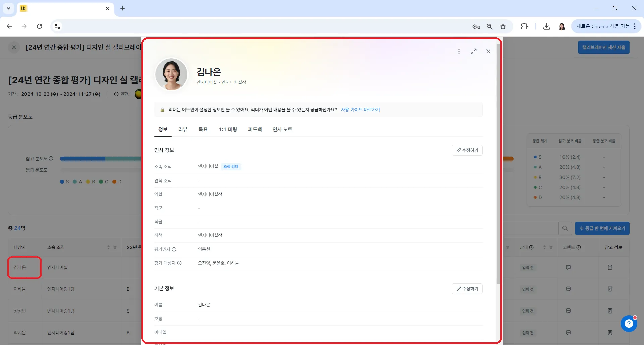
Task: Switch to the 리뷰 tab
Action: (x=183, y=129)
